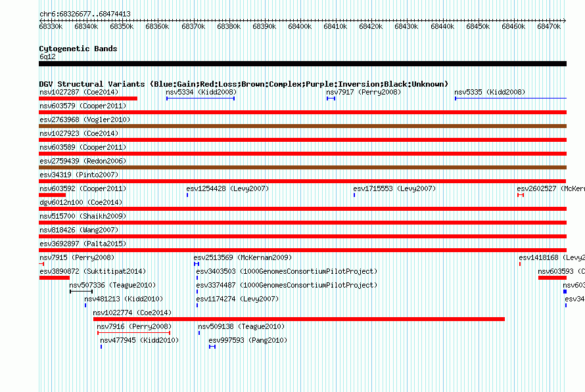Click the long red bar of nsv1022774
This screenshot has height=392, width=585.
(x=299, y=319)
